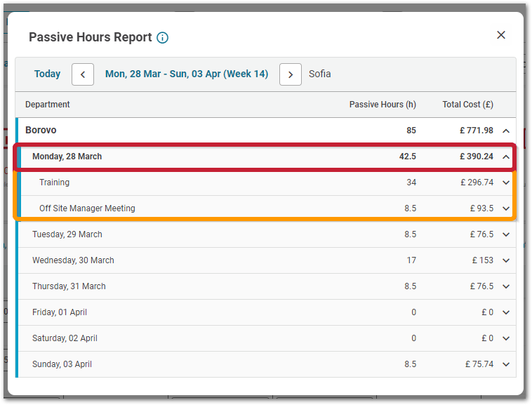Click the Borovo passive hours value 85
This screenshot has height=405, width=532.
[x=411, y=131]
